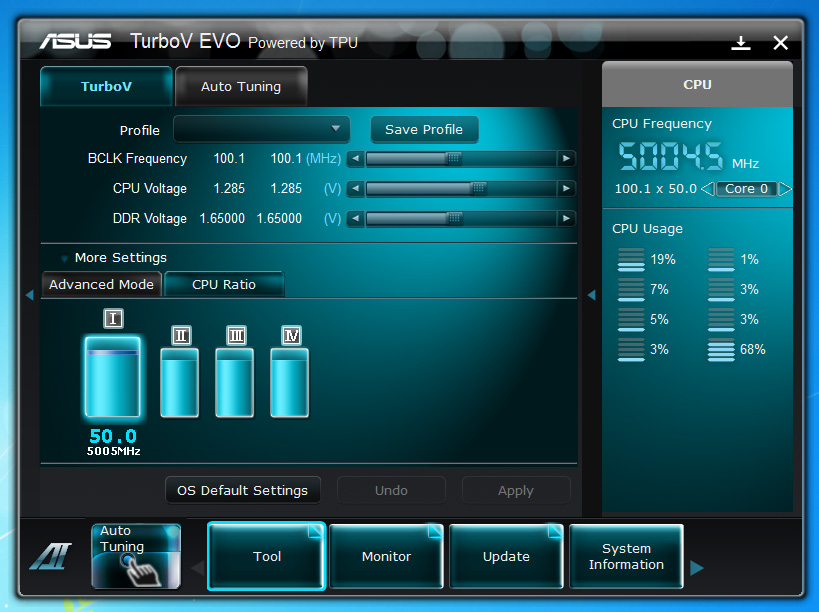Image resolution: width=819 pixels, height=612 pixels.
Task: Click the AI Suite logo
Action: click(x=51, y=556)
